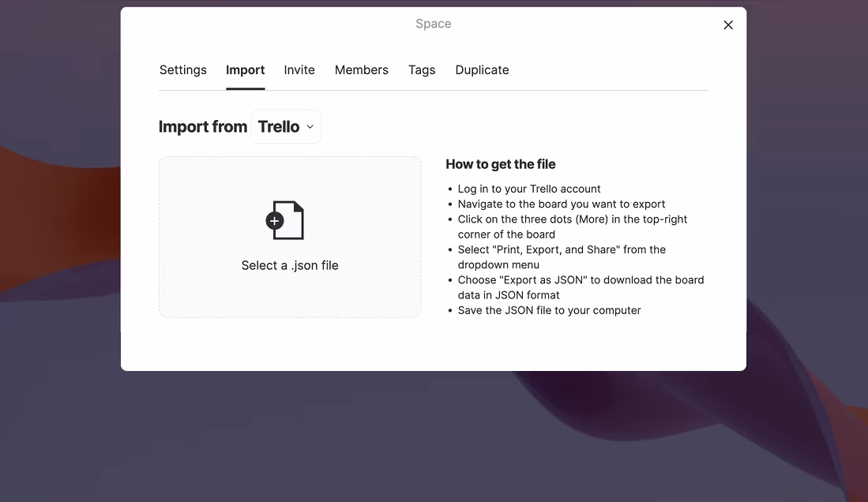
Task: Switch to the Settings tab
Action: pos(182,69)
